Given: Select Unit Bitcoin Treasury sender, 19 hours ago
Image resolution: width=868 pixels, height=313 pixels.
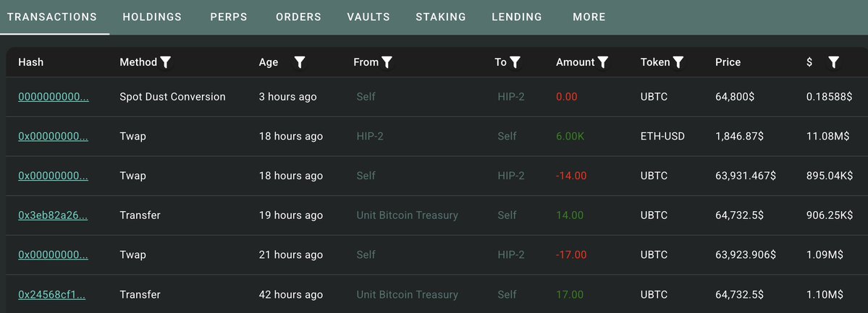Looking at the screenshot, I should pyautogui.click(x=408, y=215).
